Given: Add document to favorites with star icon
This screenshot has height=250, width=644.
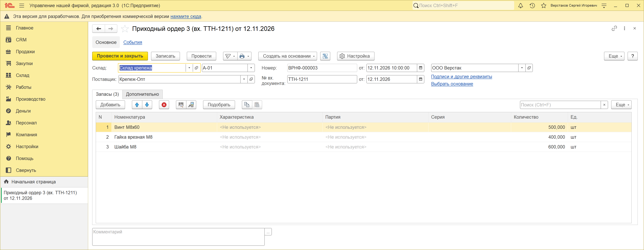Looking at the screenshot, I should click(x=125, y=29).
